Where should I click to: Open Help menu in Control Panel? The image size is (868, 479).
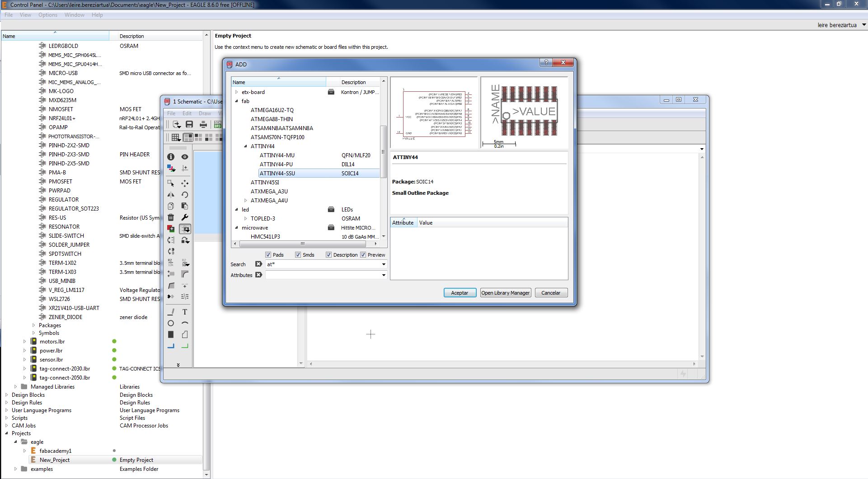pos(97,15)
